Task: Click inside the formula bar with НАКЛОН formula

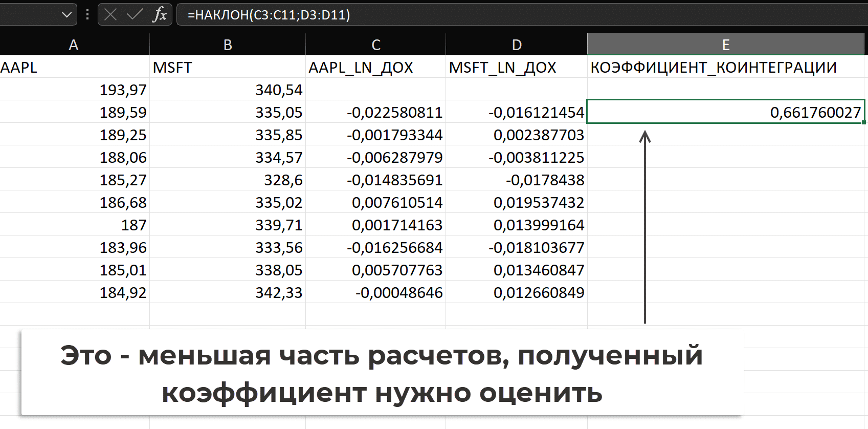Action: pos(460,15)
